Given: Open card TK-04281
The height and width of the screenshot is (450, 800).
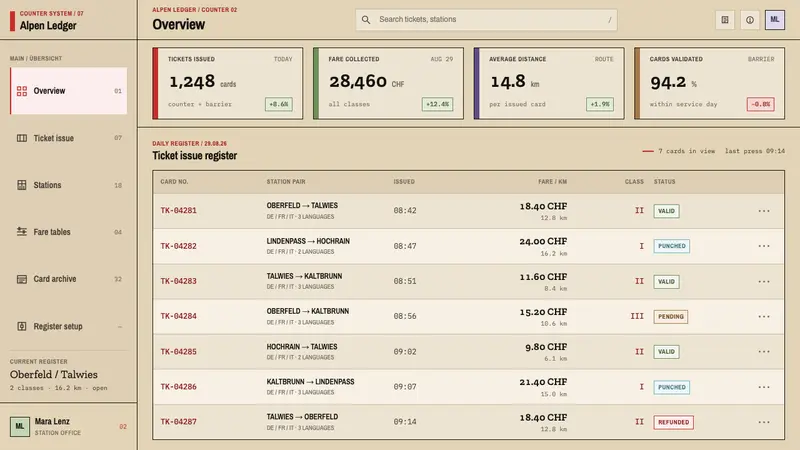Looking at the screenshot, I should click(x=178, y=210).
